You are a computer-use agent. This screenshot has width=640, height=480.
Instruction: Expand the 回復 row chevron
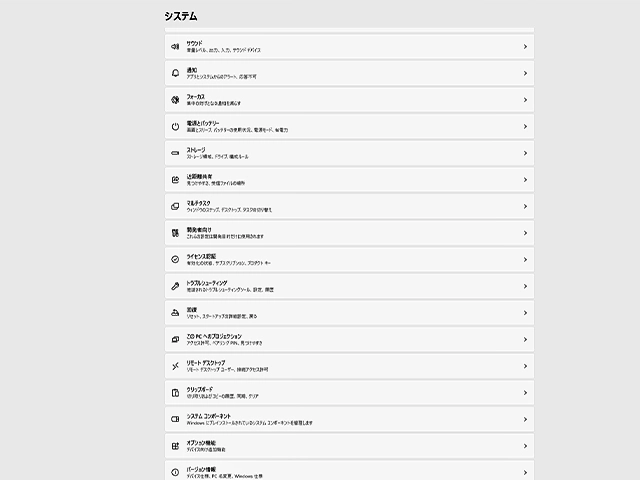click(x=525, y=313)
